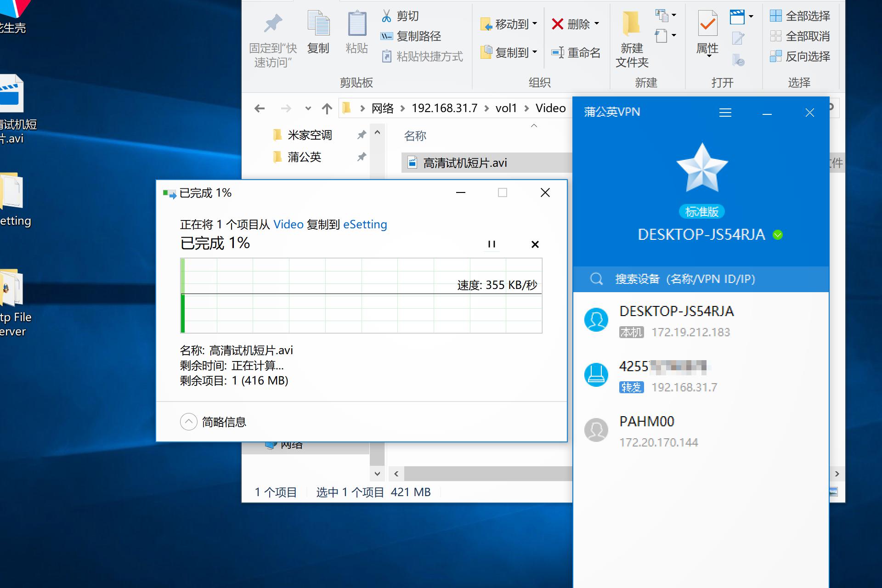Viewport: 882px width, 588px height.
Task: Open the Open-with dropdown icon
Action: tap(741, 17)
